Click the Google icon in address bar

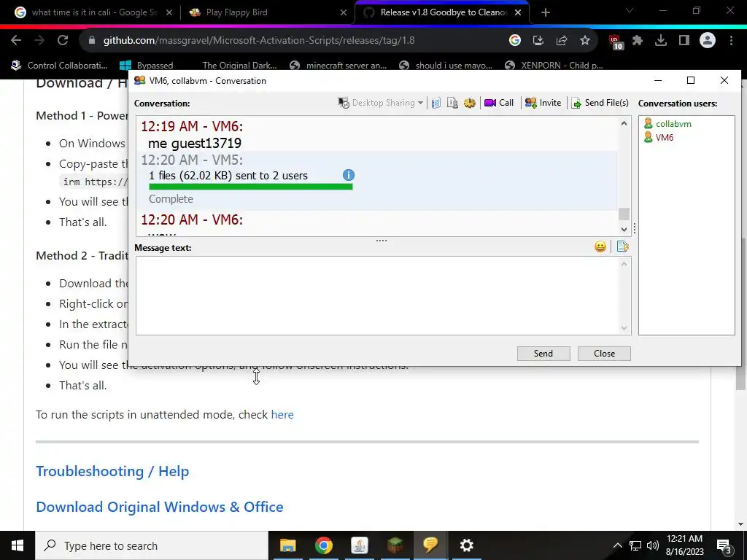514,41
